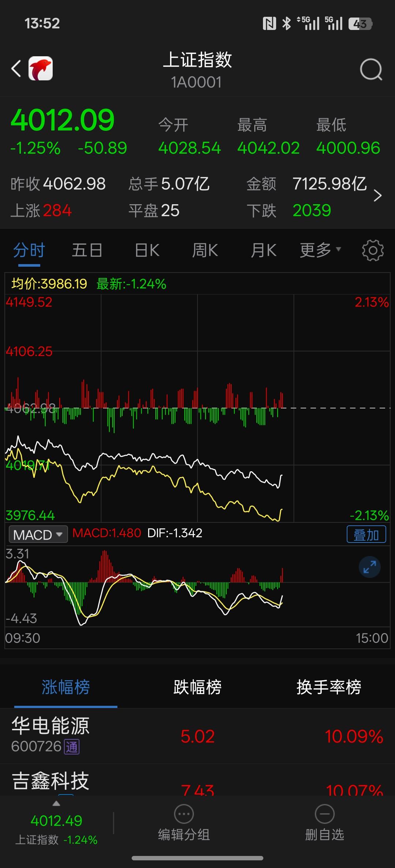The height and width of the screenshot is (868, 395).
Task: Select the 跌幅榜 ranking tab
Action: [197, 687]
